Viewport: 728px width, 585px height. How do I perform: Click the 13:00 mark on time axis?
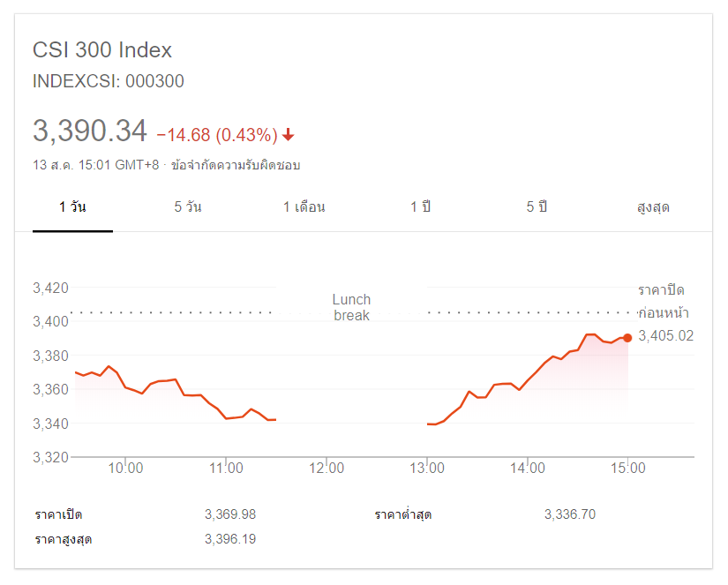tap(427, 469)
